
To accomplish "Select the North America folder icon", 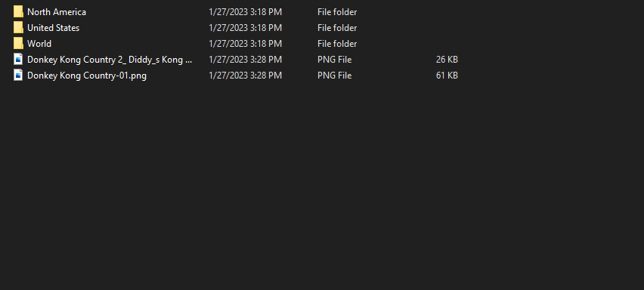I will tap(18, 12).
